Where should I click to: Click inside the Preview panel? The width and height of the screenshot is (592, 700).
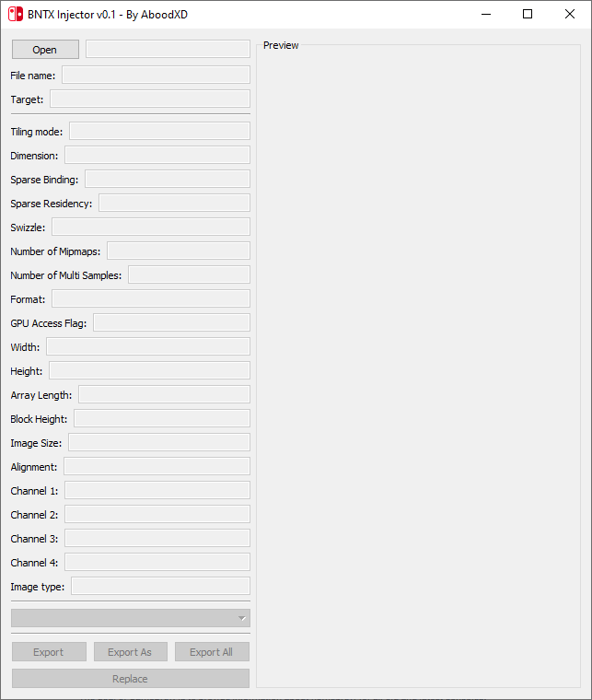click(419, 368)
